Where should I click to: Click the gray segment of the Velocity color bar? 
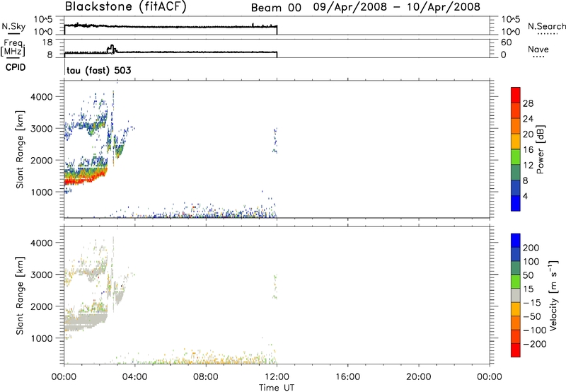point(516,296)
